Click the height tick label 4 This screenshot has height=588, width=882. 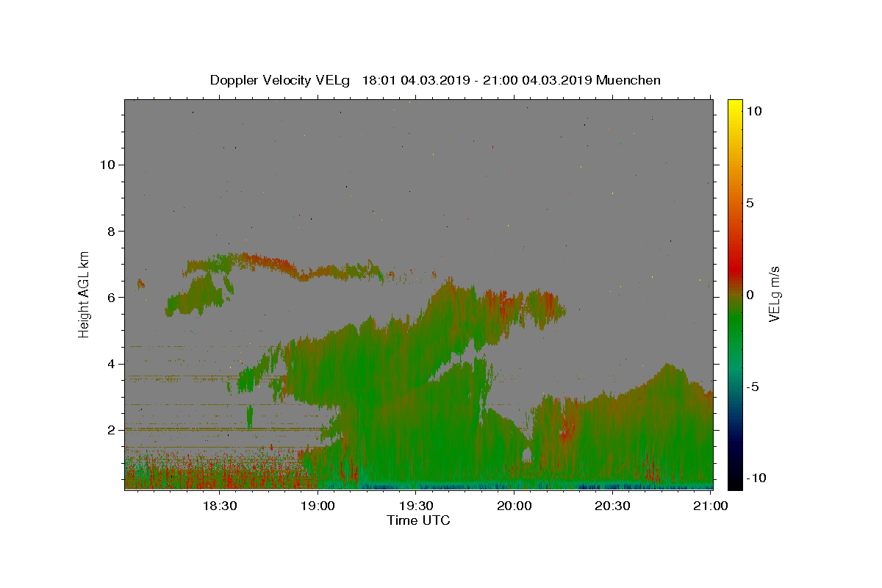pos(112,364)
